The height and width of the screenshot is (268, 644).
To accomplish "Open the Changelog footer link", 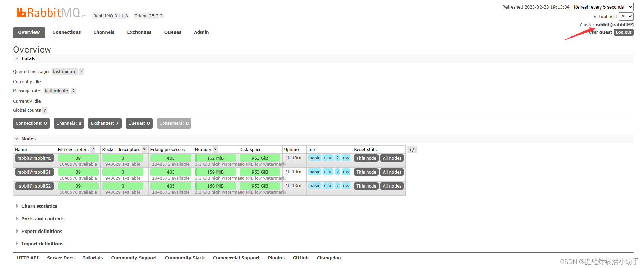I will [x=328, y=258].
